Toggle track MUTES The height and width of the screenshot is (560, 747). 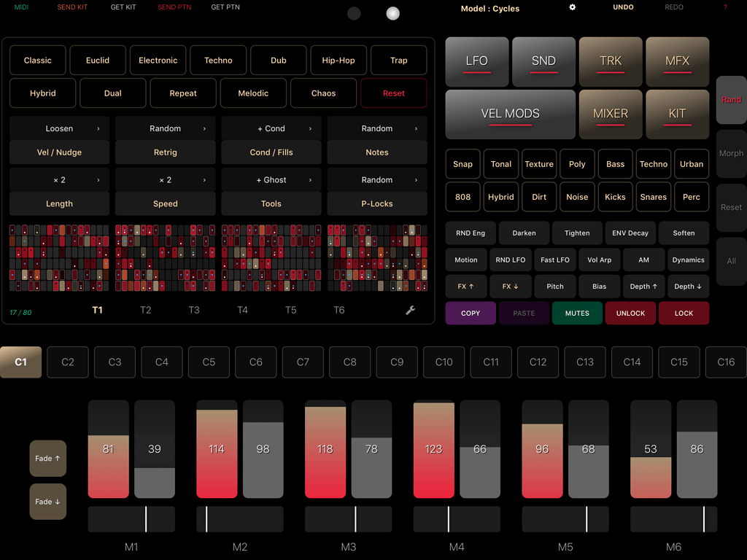577,313
